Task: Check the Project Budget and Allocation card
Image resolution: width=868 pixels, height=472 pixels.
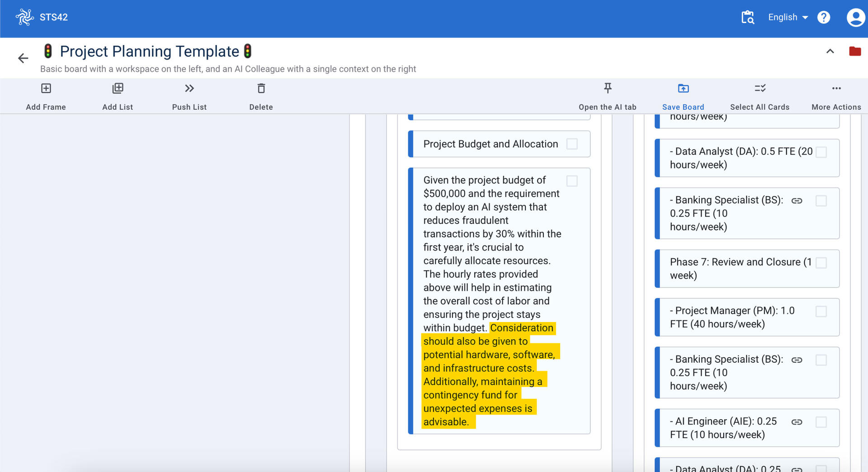Action: [x=572, y=144]
